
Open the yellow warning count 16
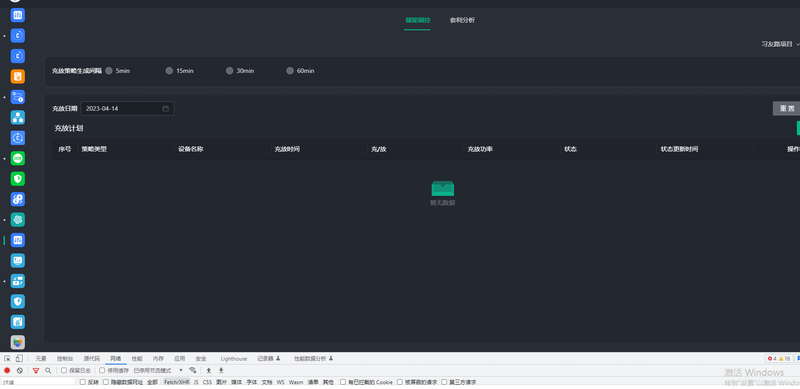point(784,359)
